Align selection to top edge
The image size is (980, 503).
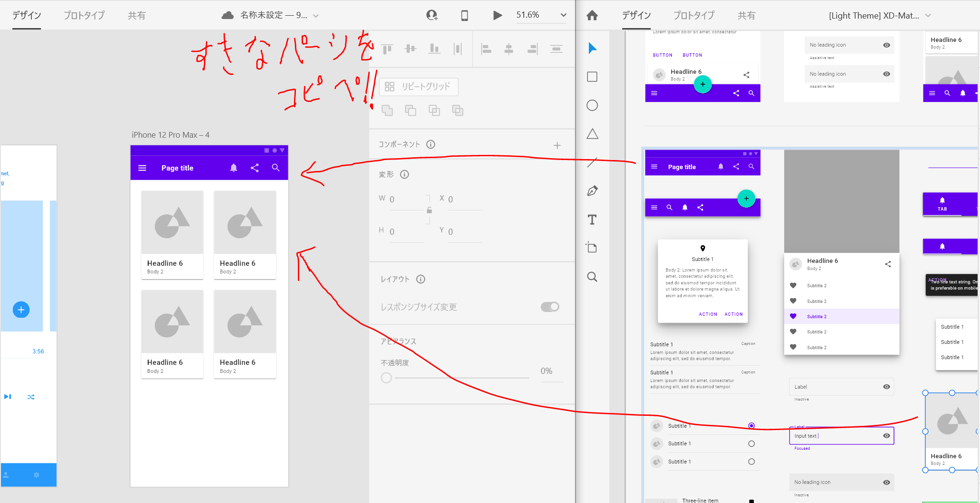(387, 49)
